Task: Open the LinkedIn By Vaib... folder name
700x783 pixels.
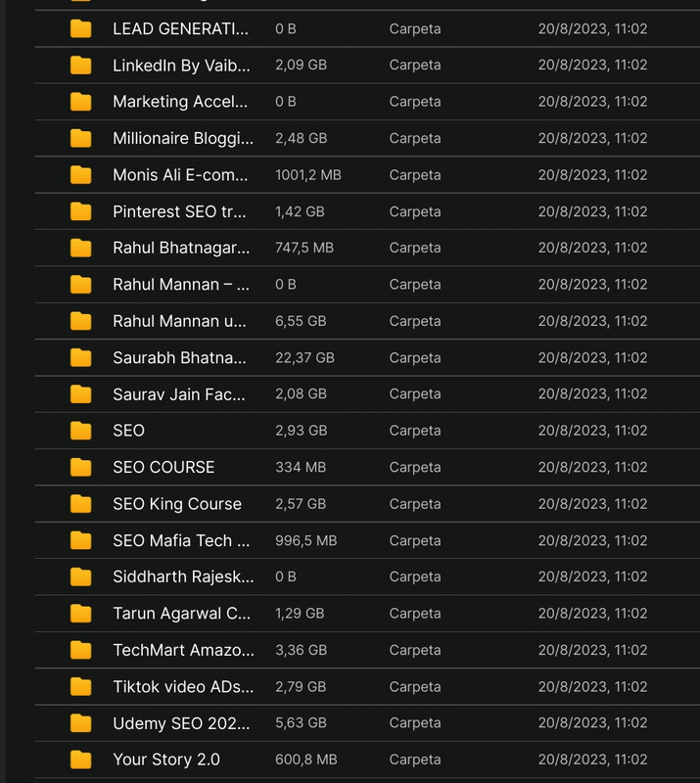Action: 181,65
